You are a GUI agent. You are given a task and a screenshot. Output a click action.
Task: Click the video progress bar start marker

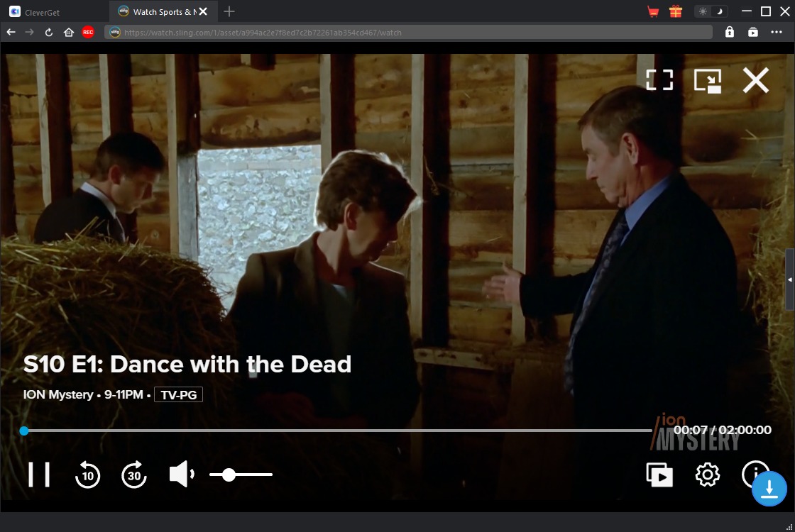[24, 431]
